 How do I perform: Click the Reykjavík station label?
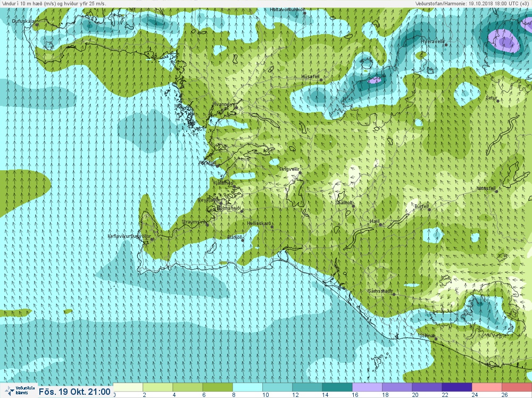click(x=209, y=200)
